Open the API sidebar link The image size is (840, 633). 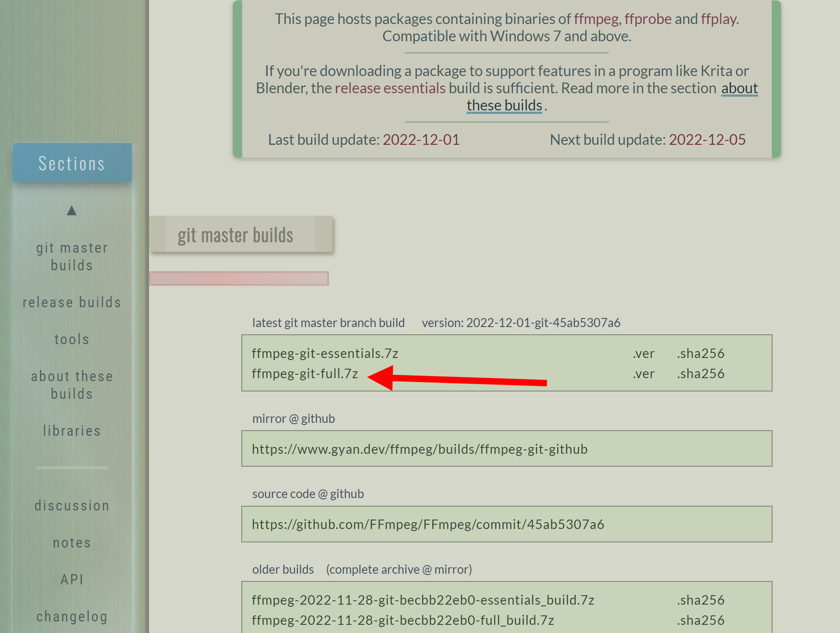coord(72,579)
